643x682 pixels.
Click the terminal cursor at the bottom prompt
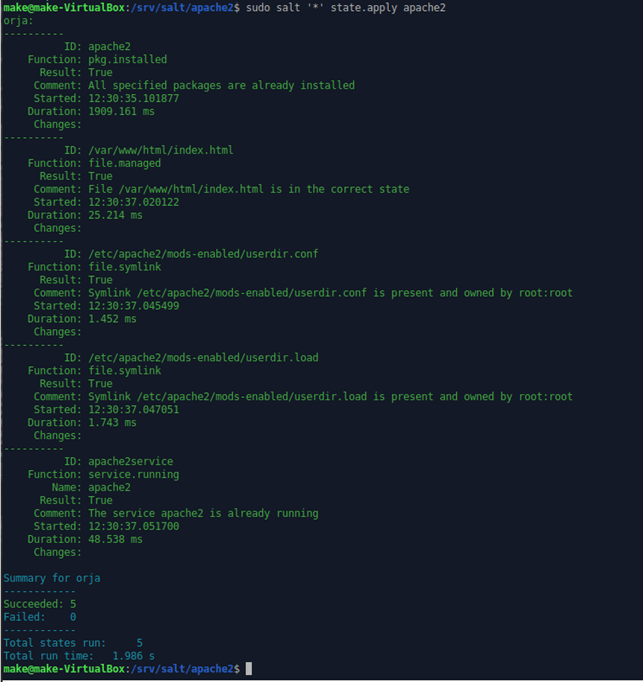[x=249, y=668]
